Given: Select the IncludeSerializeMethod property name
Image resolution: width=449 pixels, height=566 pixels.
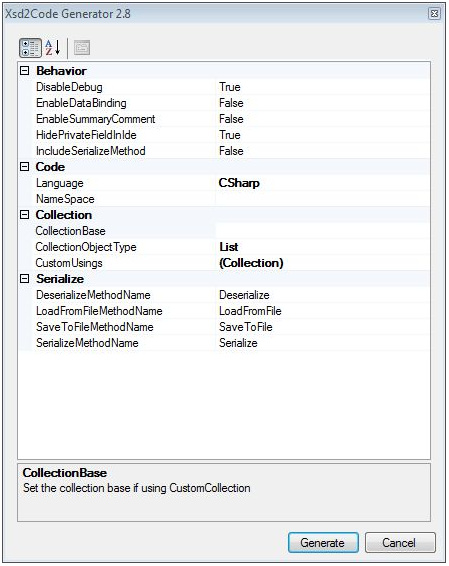Looking at the screenshot, I should pyautogui.click(x=91, y=151).
